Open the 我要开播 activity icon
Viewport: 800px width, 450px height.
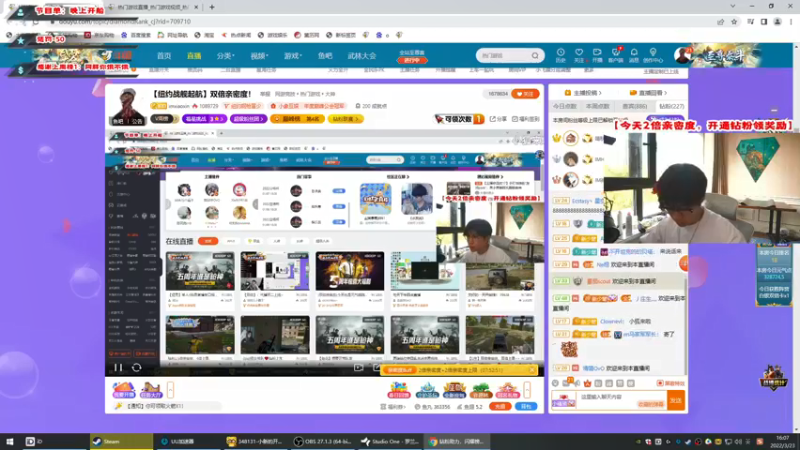click(x=123, y=390)
